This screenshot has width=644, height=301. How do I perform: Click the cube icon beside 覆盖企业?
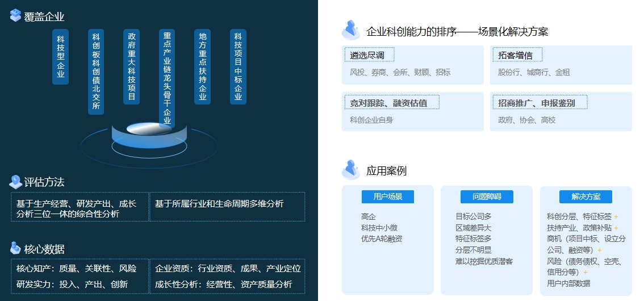pyautogui.click(x=15, y=15)
